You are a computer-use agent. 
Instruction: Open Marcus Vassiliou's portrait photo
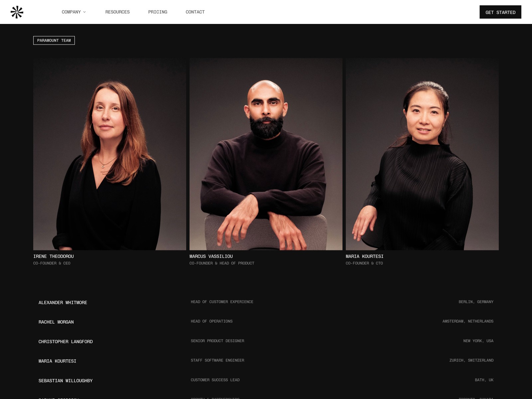tap(266, 154)
